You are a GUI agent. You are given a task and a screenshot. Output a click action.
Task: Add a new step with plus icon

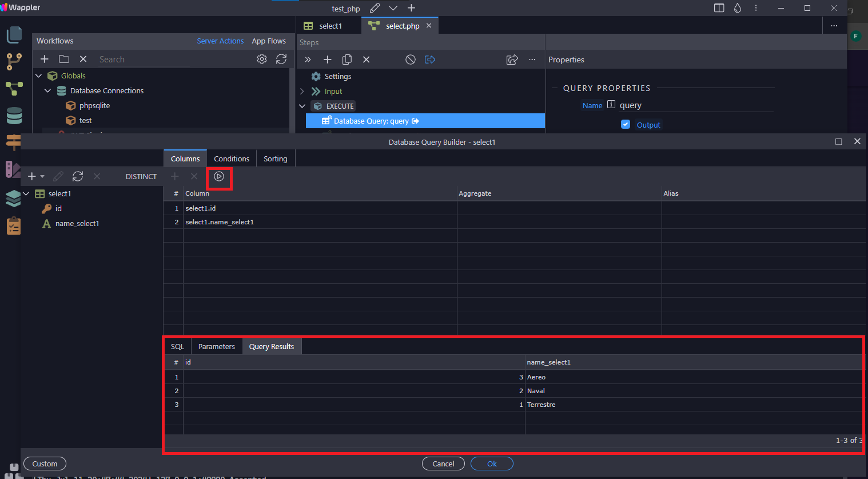point(328,60)
